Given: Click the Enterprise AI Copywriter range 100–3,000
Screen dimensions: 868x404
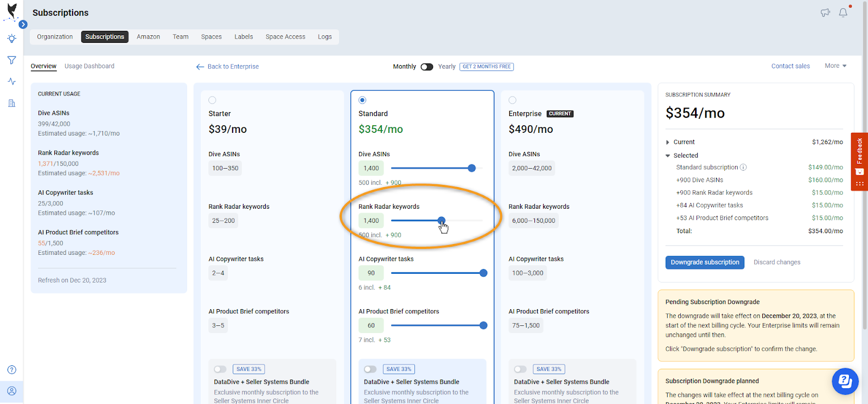Looking at the screenshot, I should [528, 273].
